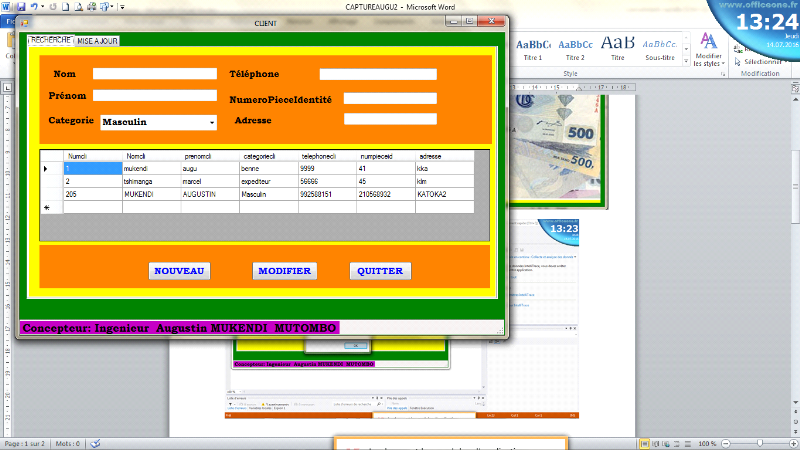Click the proofing check icon in status bar
The height and width of the screenshot is (450, 800).
point(95,444)
